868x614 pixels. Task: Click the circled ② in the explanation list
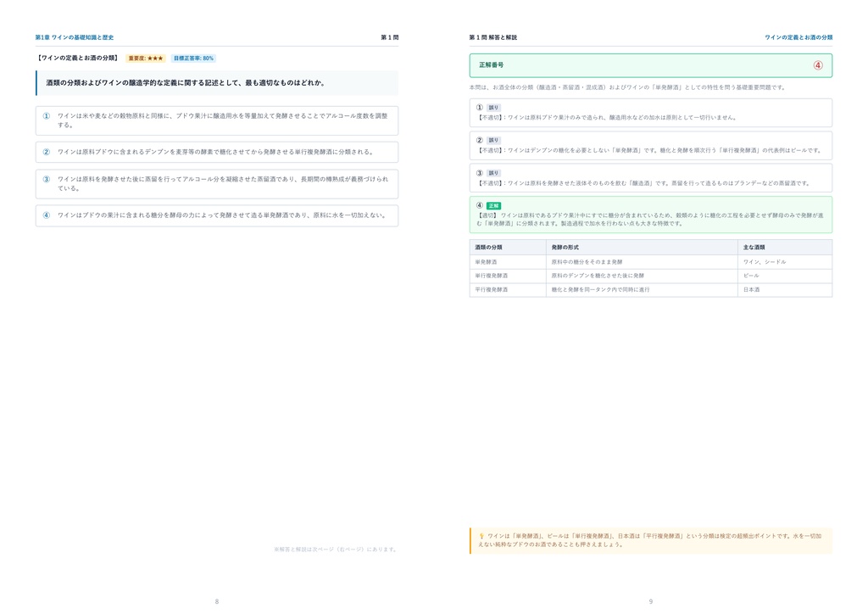pyautogui.click(x=480, y=141)
